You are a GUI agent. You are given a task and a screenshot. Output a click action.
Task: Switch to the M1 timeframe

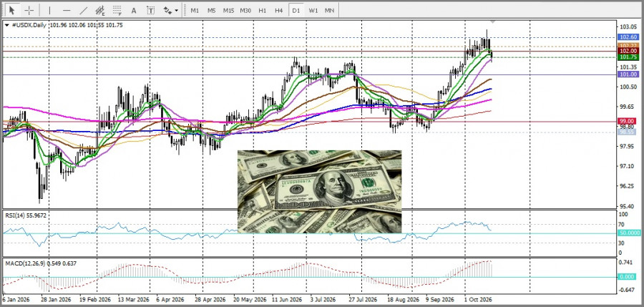[195, 10]
